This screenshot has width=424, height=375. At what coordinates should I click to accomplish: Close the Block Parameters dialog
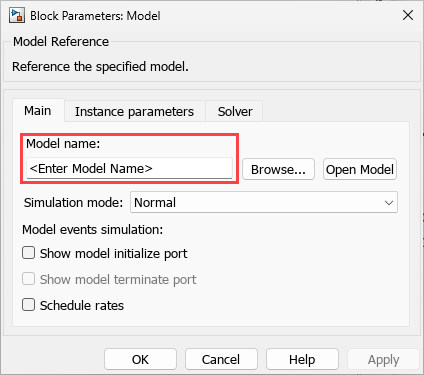(408, 15)
